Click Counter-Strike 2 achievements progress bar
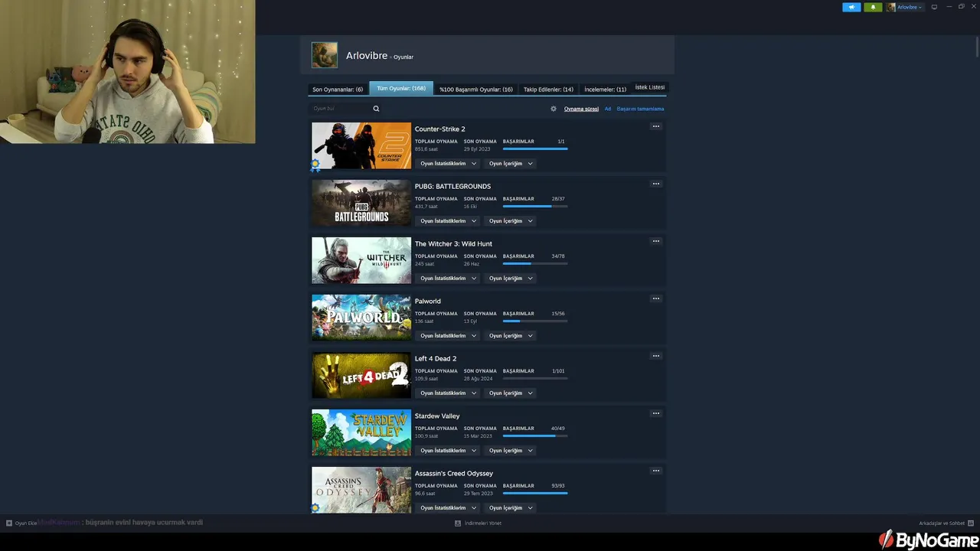Screen dimensions: 980x551 (x=535, y=148)
